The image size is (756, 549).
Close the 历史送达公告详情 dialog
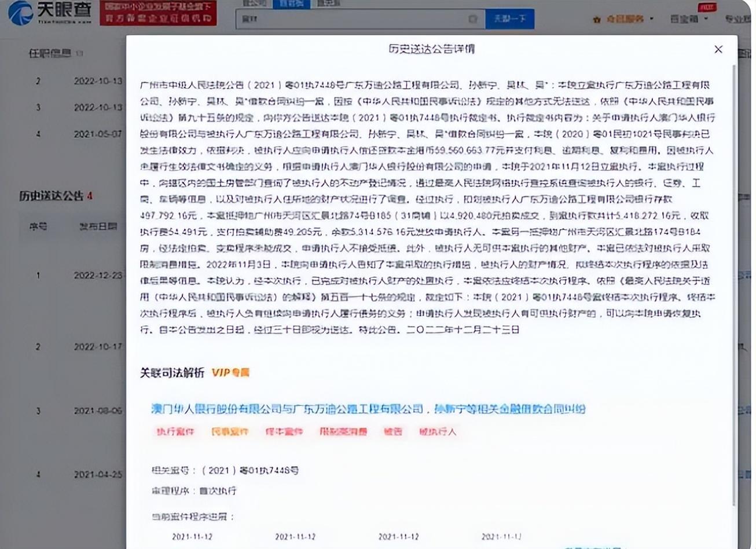tap(718, 50)
